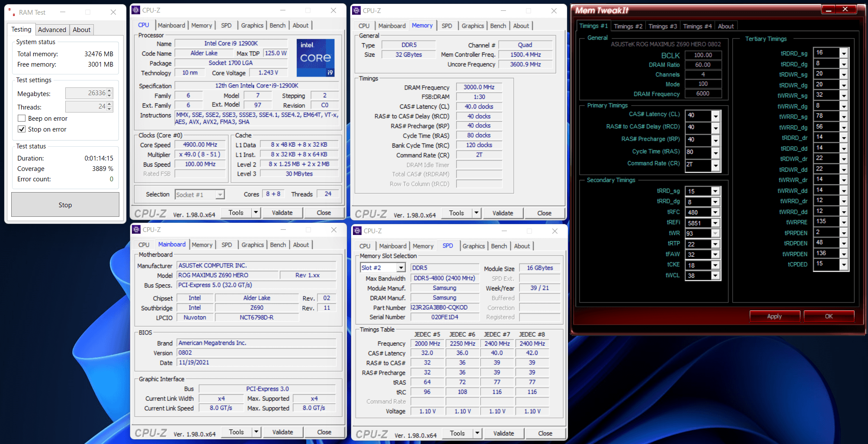
Task: Expand the tRDRD_sg dropdown in Tertiary Timings
Action: tap(844, 53)
